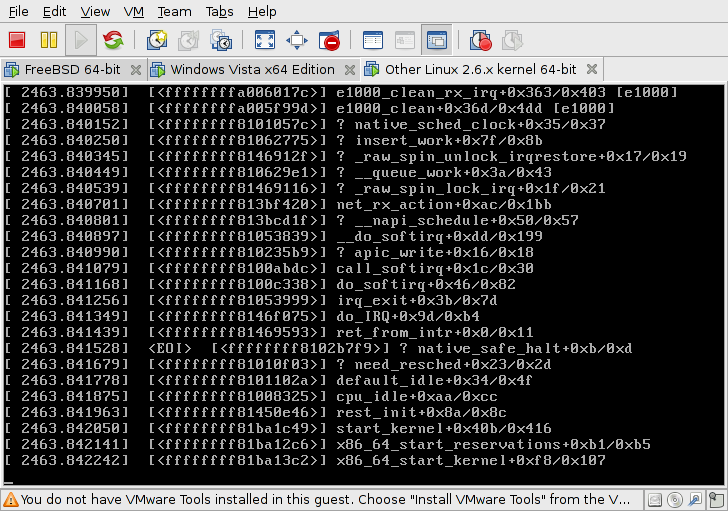Enter full screen mode icon

pos(265,40)
